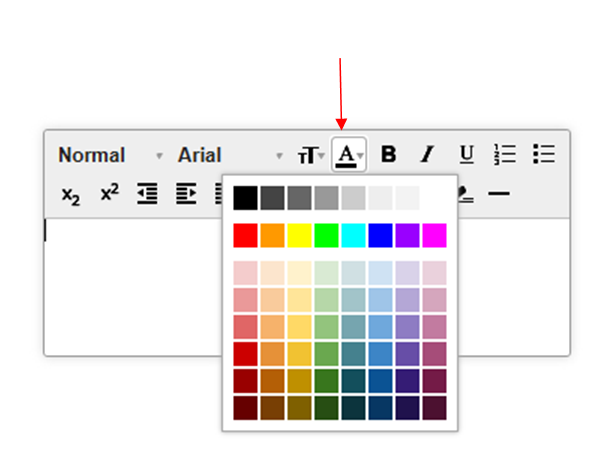Apply superscript formatting

pyautogui.click(x=109, y=193)
